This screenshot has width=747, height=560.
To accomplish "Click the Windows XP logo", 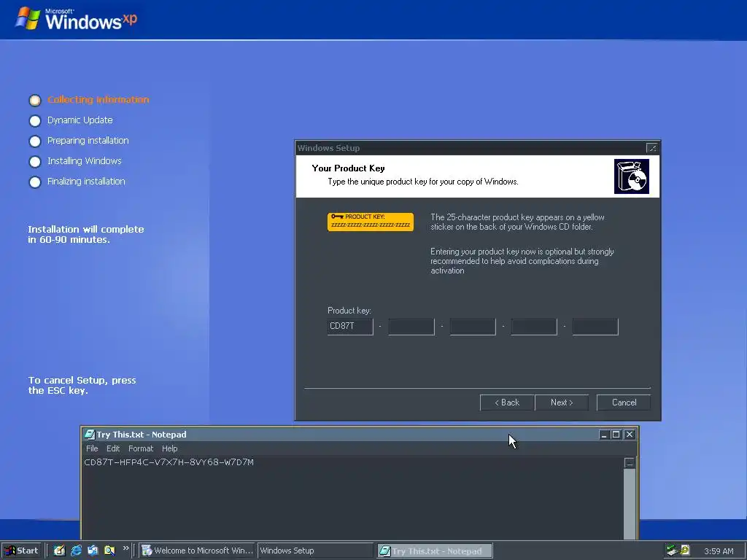I will 76,19.
